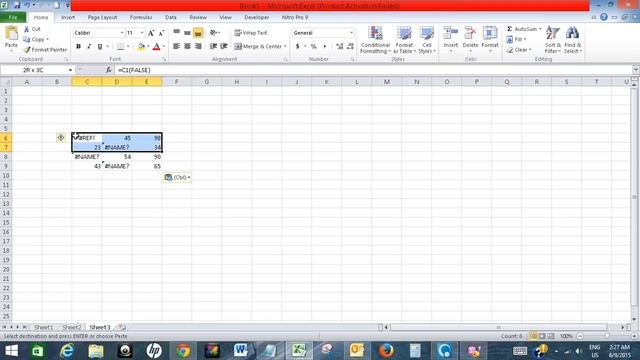Decrease font size with Shrink Font
Screen dimensions: 640x360
pyautogui.click(x=161, y=33)
